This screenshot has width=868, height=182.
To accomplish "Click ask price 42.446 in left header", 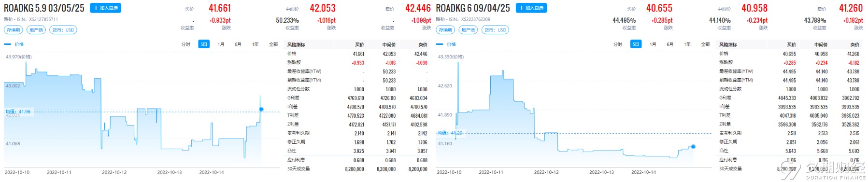I will click(418, 8).
